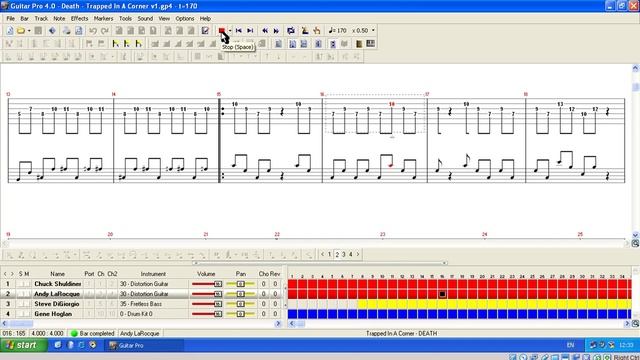The width and height of the screenshot is (640, 360).
Task: Click zoom magnifier icon beside score scrollbar
Action: [x=635, y=243]
